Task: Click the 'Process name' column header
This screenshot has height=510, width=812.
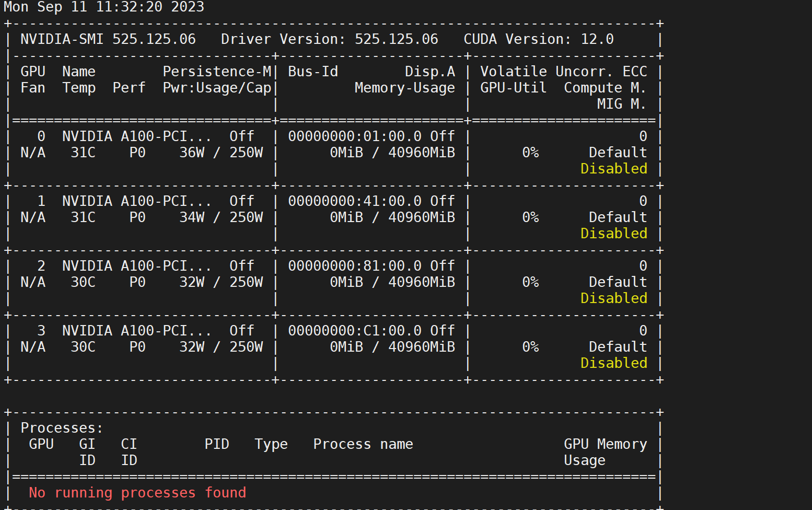Action: tap(363, 444)
